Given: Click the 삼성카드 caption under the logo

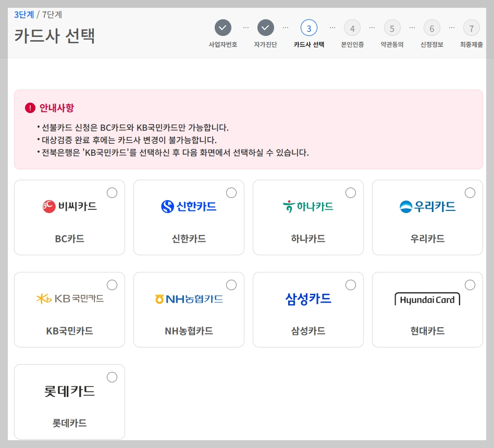Looking at the screenshot, I should 308,331.
